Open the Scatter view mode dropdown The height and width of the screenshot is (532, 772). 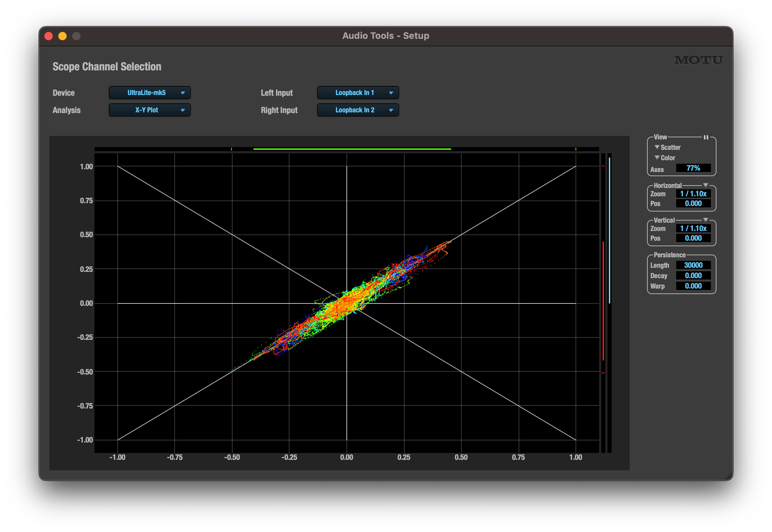[x=667, y=147]
